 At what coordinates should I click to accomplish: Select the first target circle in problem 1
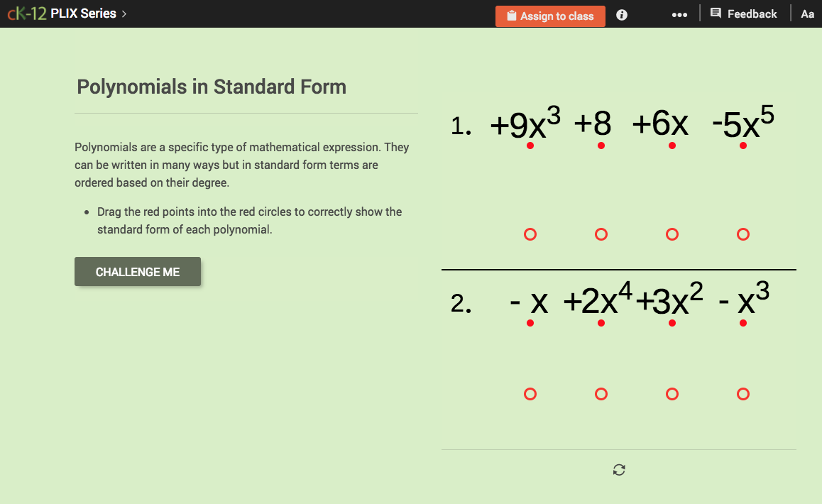[x=530, y=234]
